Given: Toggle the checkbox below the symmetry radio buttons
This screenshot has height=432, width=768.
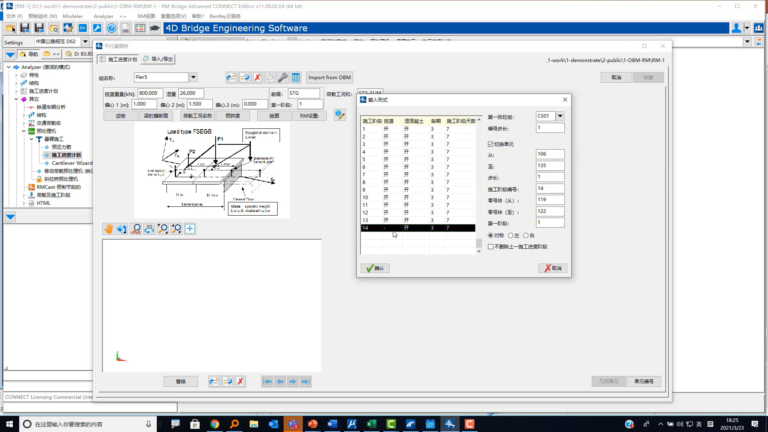Looking at the screenshot, I should tap(491, 246).
